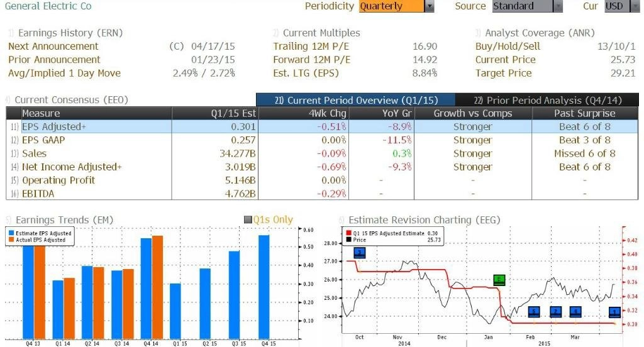
Task: Click the Q4 15 estimate bar in Earnings Trends
Action: pyautogui.click(x=264, y=287)
